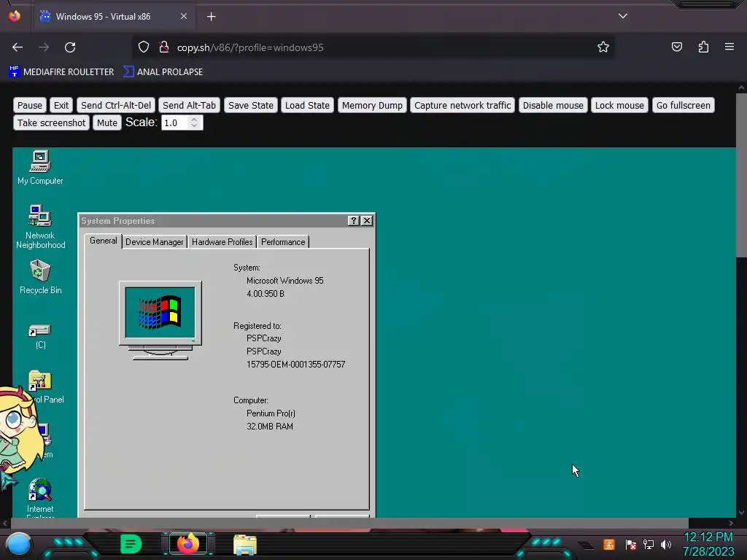The image size is (747, 560).
Task: Click the '32.0MB RAM' text
Action: pos(270,426)
